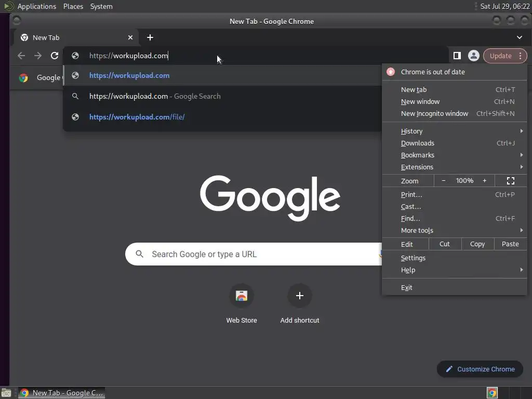Open Settings from the Chrome menu
The width and height of the screenshot is (532, 399).
(455, 258)
